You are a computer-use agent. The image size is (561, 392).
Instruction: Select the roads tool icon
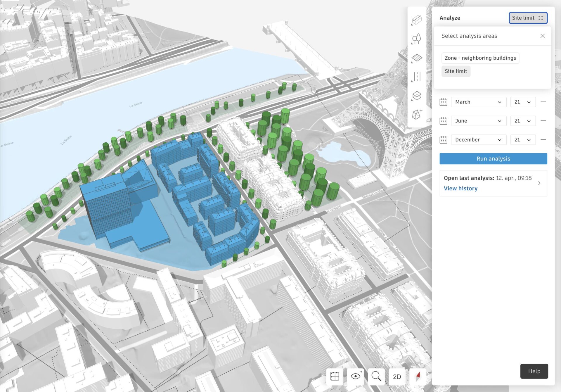(x=417, y=77)
